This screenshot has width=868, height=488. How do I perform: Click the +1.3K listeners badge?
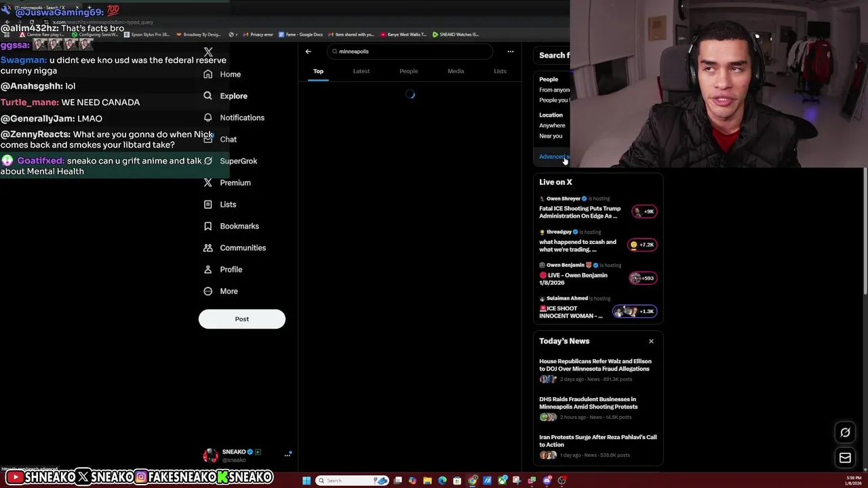click(x=635, y=311)
